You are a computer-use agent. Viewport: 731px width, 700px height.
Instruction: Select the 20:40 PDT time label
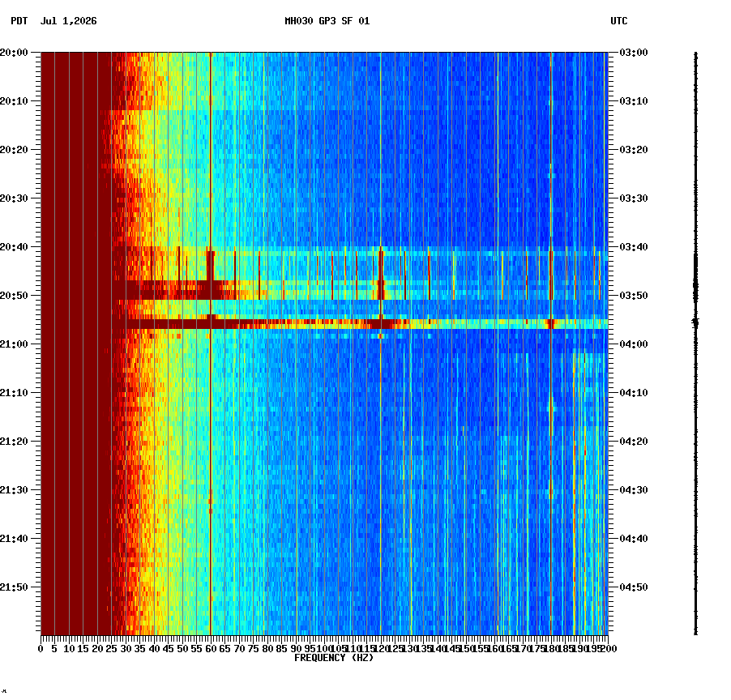[14, 247]
